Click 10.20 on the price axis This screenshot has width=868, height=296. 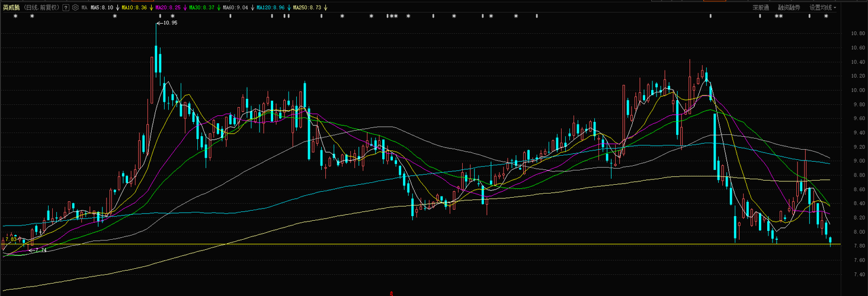click(858, 76)
